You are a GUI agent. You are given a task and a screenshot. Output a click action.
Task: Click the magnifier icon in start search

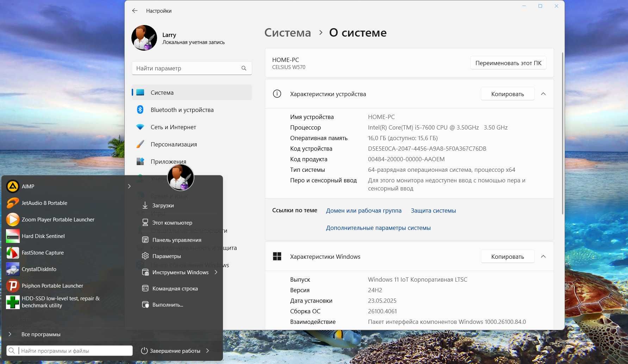click(x=12, y=351)
